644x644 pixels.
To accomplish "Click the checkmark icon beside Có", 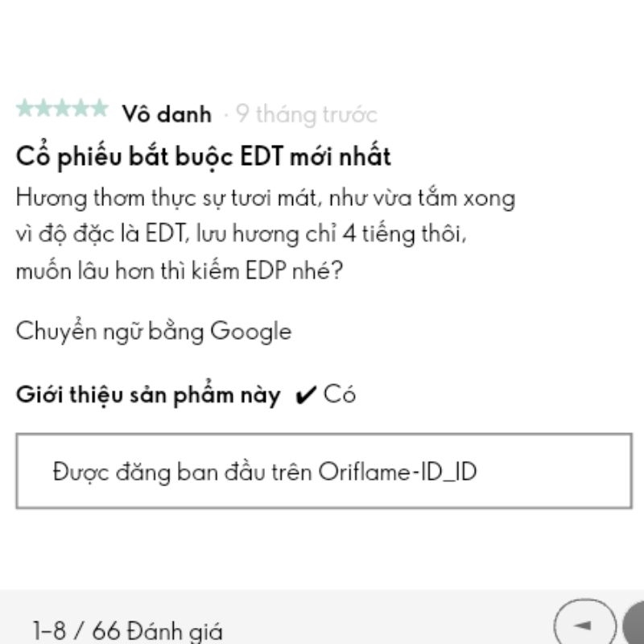I will pos(305,396).
